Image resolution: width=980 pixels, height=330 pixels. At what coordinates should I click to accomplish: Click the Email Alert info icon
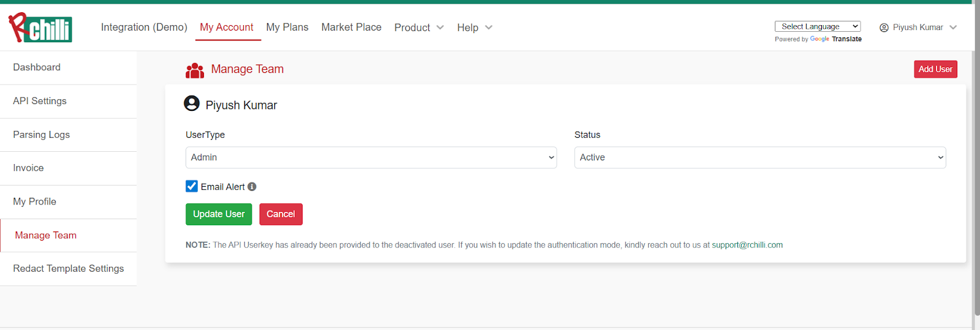(252, 187)
